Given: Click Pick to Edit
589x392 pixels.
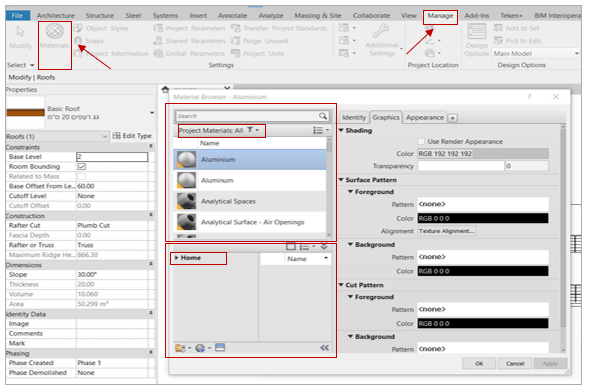Looking at the screenshot, I should point(517,41).
